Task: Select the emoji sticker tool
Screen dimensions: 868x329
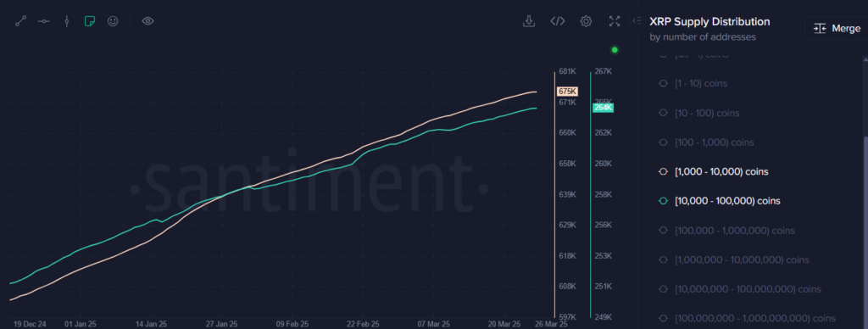Action: pos(113,21)
